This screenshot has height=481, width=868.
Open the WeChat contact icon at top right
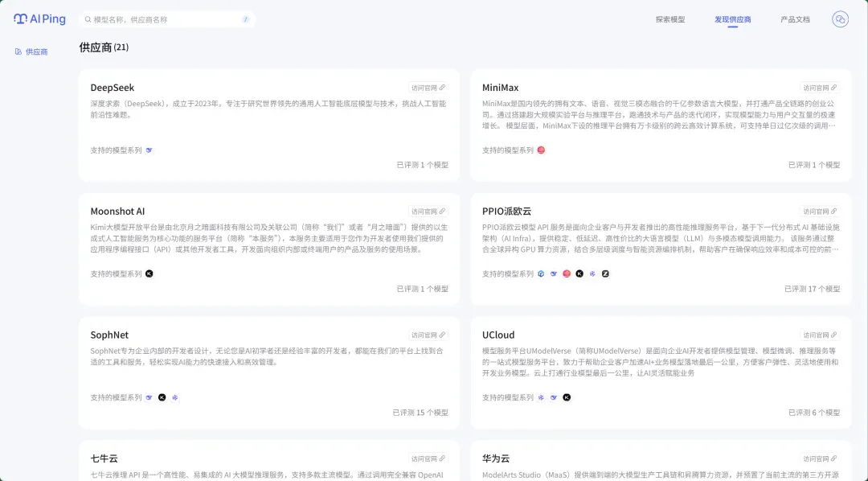[840, 19]
